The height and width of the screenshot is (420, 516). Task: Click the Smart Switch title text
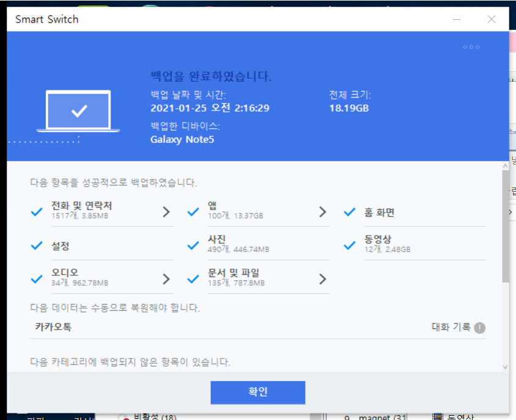pos(47,20)
